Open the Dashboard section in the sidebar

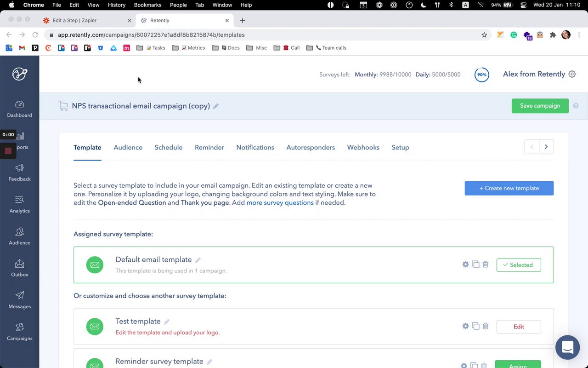(x=19, y=109)
